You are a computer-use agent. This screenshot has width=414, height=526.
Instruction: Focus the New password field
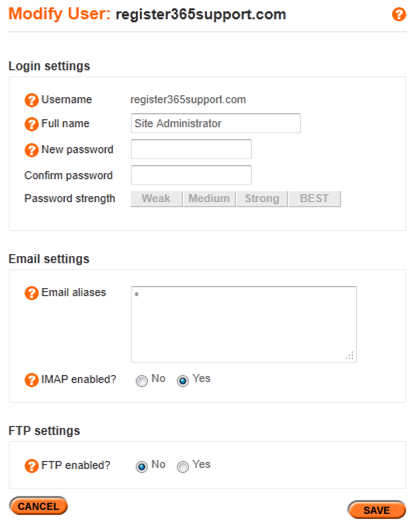(x=191, y=149)
